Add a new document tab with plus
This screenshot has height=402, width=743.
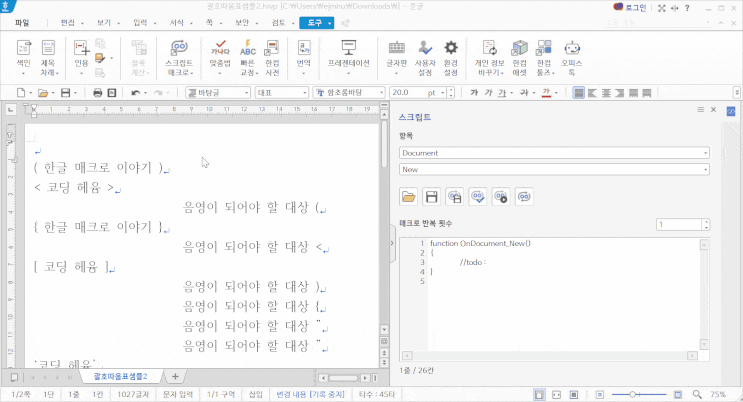pyautogui.click(x=175, y=376)
